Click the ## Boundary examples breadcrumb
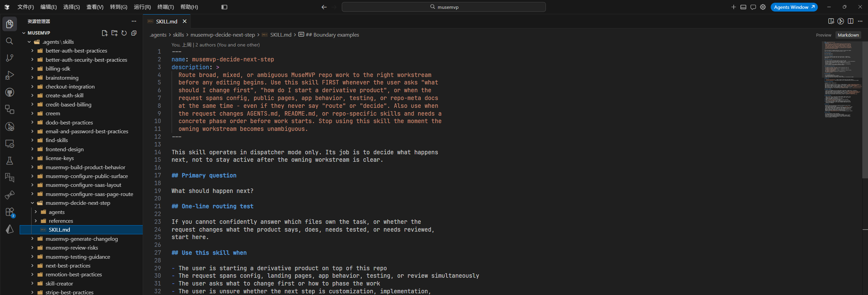Screen dimensions: 868x295 [x=332, y=35]
